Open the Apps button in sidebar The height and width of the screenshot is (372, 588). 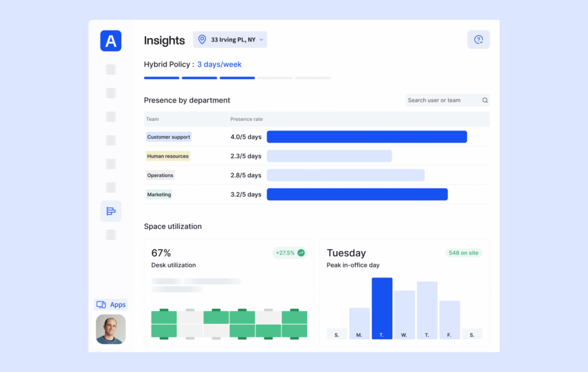111,304
